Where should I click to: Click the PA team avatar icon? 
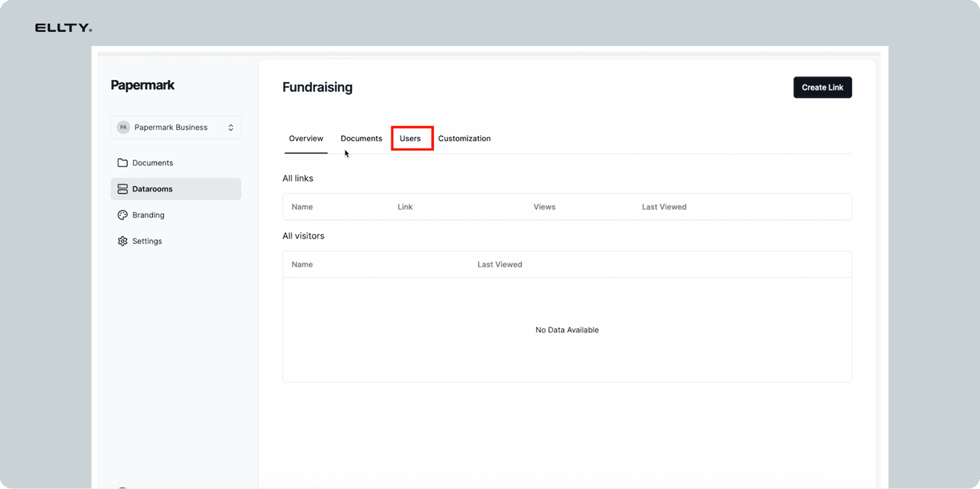point(123,127)
